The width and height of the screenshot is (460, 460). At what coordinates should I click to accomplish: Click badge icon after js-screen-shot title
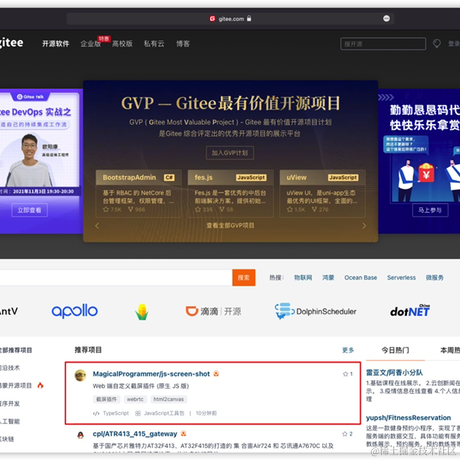(x=216, y=374)
